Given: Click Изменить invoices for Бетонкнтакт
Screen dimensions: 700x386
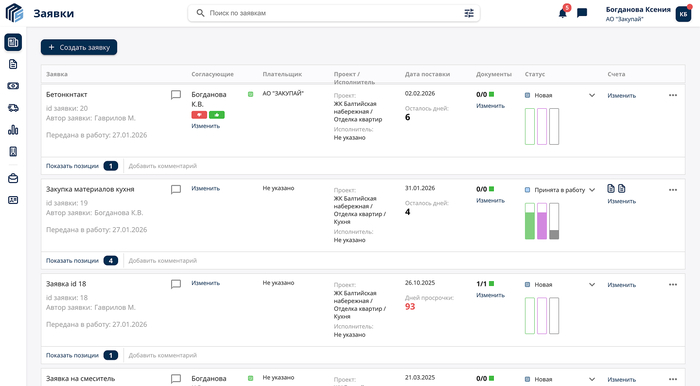Looking at the screenshot, I should (621, 95).
